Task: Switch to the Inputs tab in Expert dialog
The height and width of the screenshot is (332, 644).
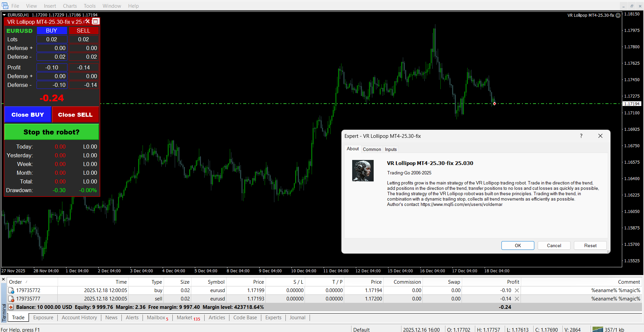Action: tap(390, 149)
